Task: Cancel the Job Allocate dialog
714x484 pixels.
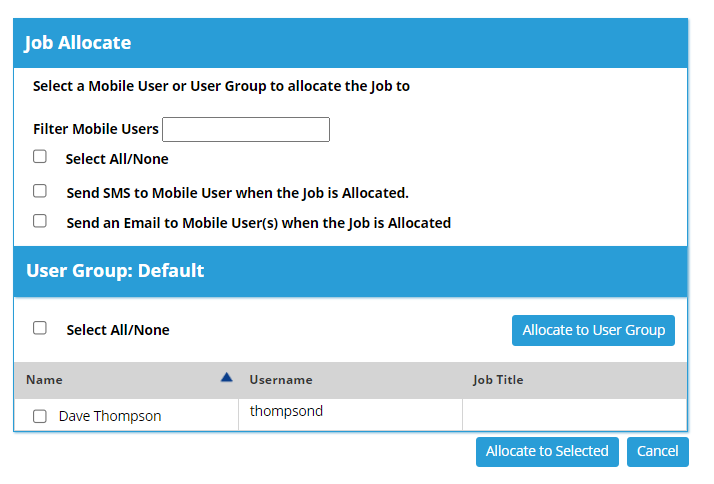Action: [x=658, y=452]
